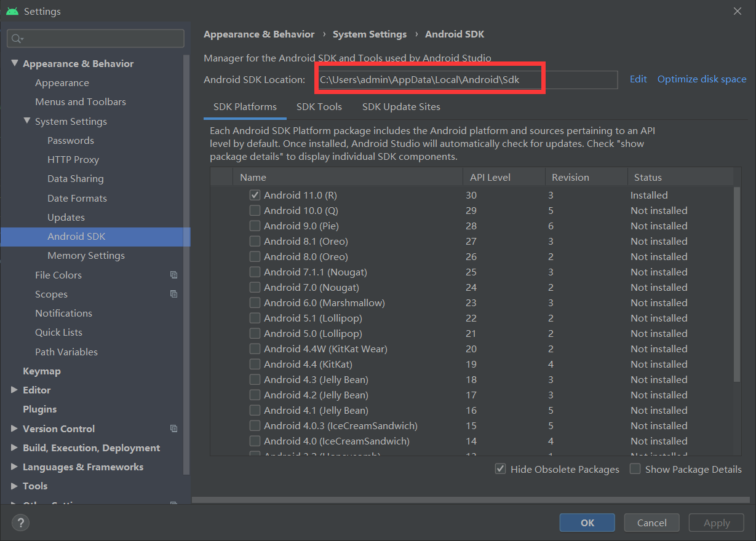Click the OK button
Viewport: 756px width, 541px height.
(x=587, y=523)
